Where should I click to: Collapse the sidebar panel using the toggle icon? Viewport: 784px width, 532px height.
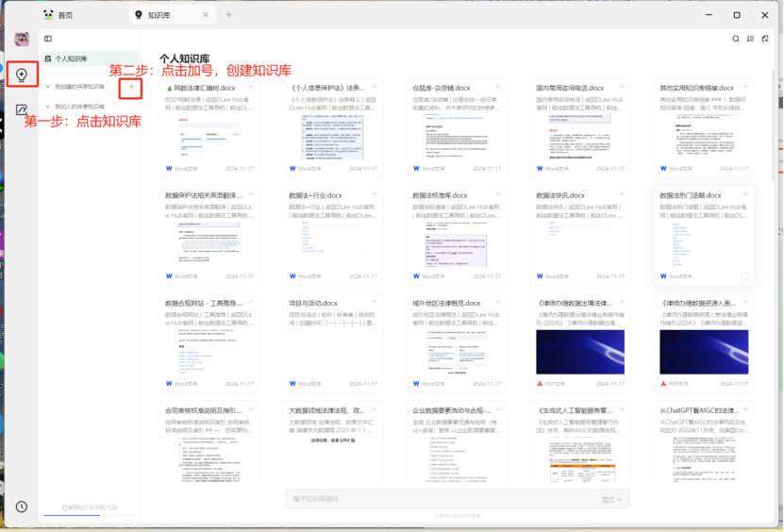(48, 39)
